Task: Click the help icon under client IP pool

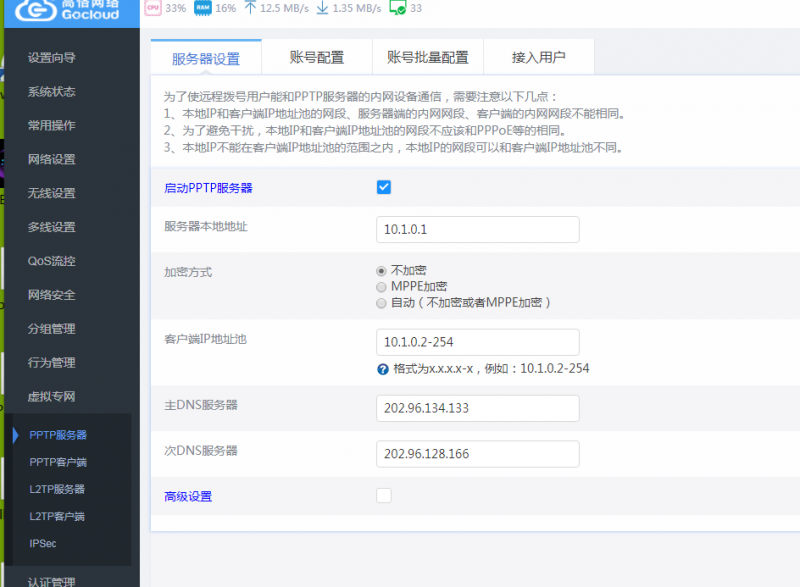Action: tap(383, 369)
